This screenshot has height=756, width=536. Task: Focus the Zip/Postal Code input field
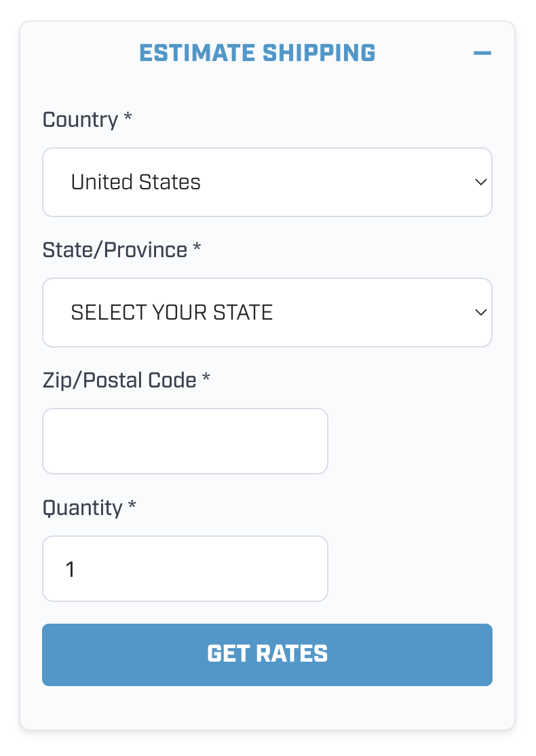[x=185, y=441]
